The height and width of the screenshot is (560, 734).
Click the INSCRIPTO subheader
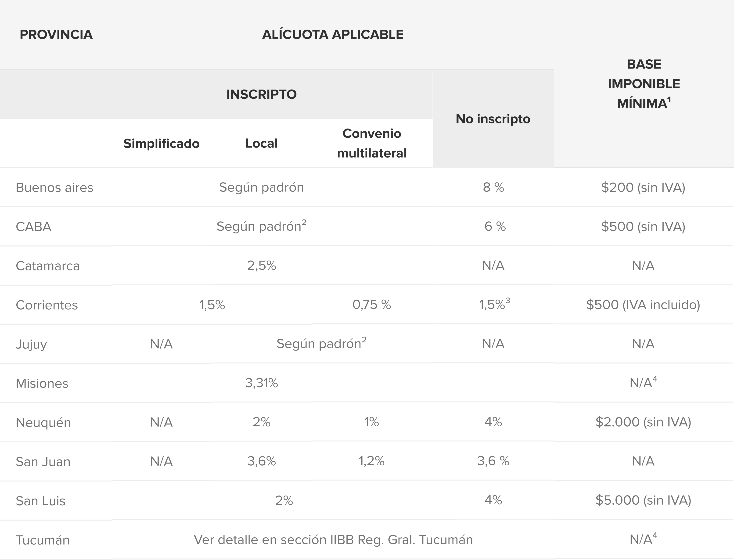coord(261,94)
